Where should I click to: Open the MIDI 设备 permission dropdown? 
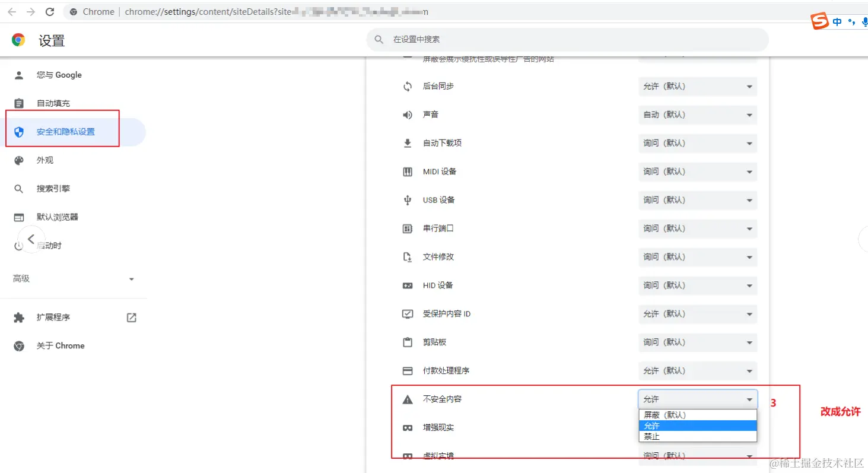(698, 172)
